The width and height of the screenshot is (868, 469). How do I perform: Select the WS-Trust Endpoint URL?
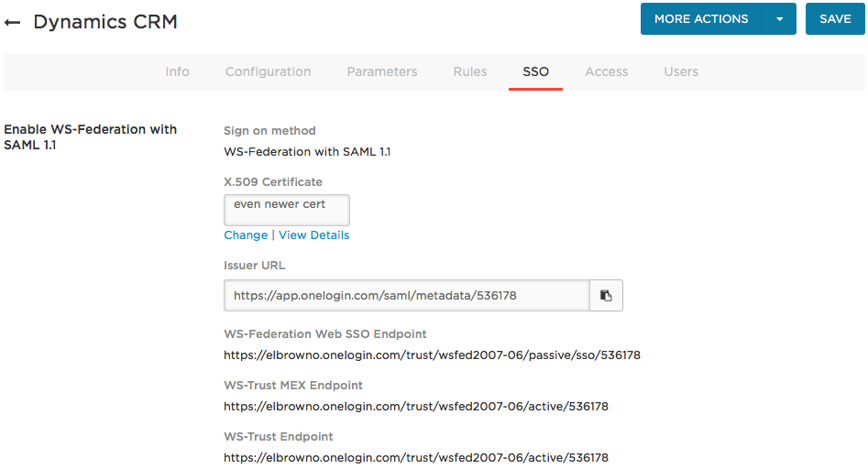[416, 458]
